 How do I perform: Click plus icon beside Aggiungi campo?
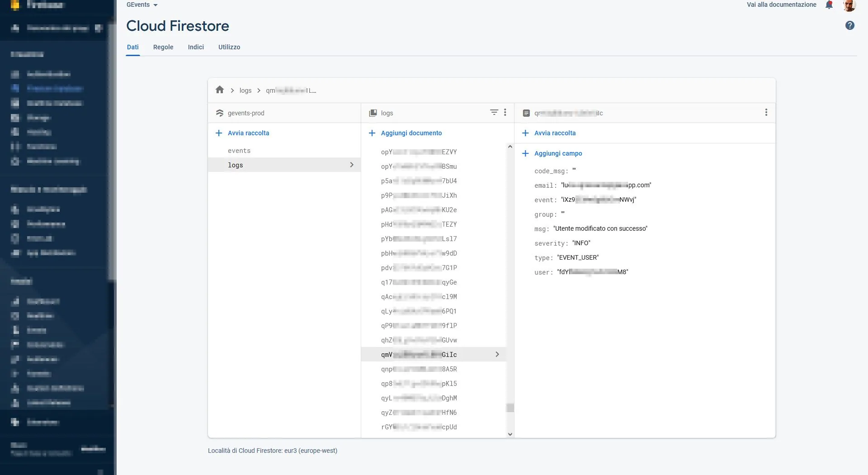click(525, 153)
